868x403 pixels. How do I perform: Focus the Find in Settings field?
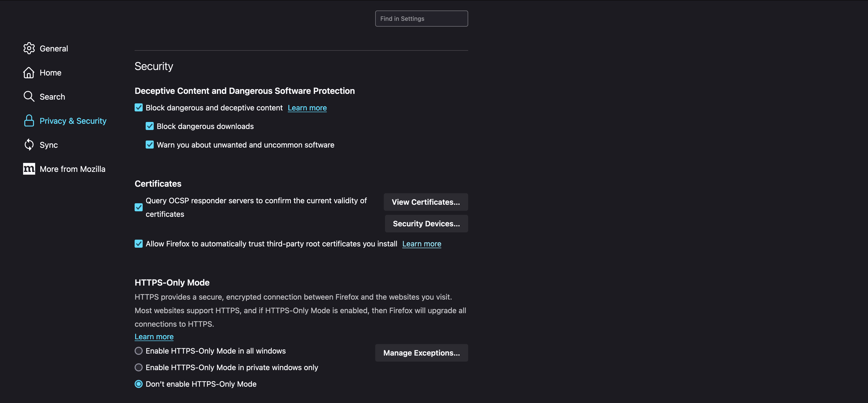point(421,19)
